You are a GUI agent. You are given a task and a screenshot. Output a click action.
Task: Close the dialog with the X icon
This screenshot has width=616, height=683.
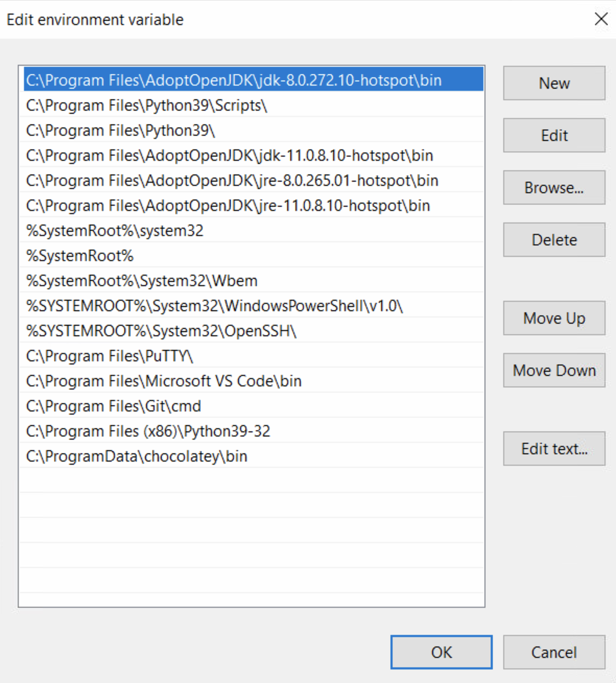coord(601,19)
